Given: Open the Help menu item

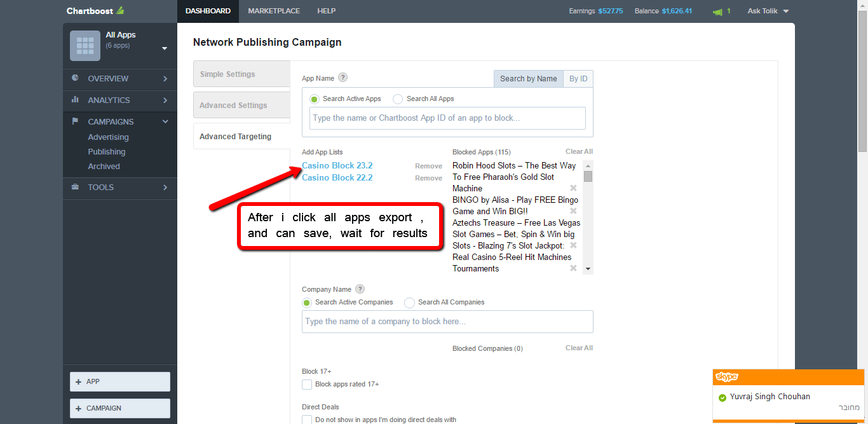Looking at the screenshot, I should [326, 11].
